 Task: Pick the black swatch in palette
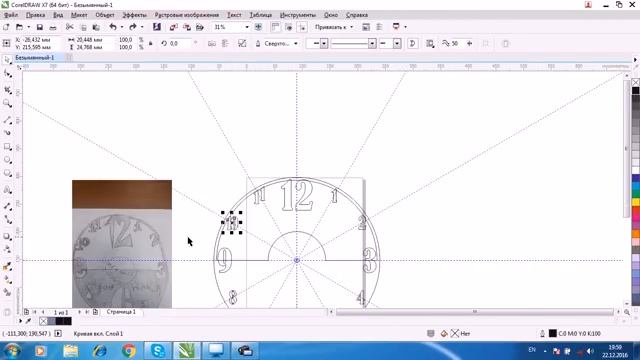coord(636,90)
